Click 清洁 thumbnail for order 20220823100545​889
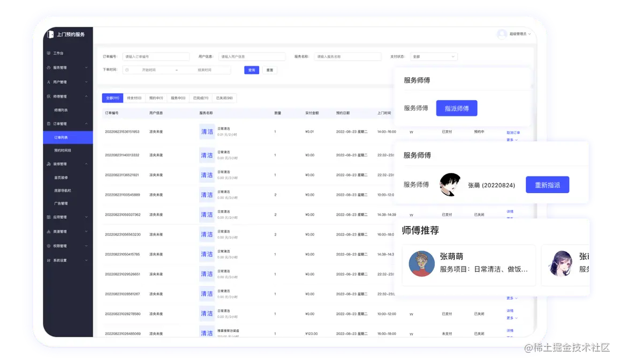The height and width of the screenshot is (364, 621). click(x=207, y=195)
